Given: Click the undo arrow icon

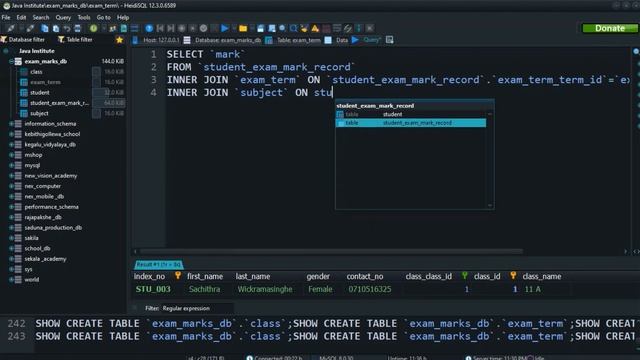Looking at the screenshot, I should tap(67, 28).
